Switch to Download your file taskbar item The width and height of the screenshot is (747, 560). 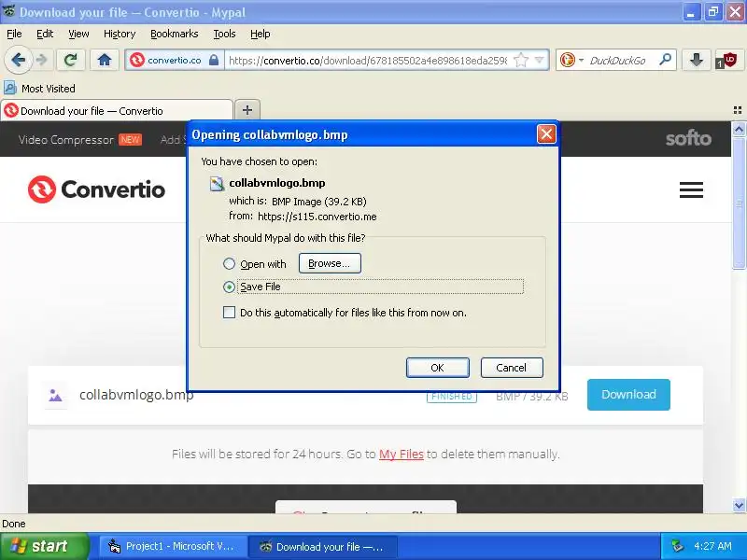coord(323,547)
